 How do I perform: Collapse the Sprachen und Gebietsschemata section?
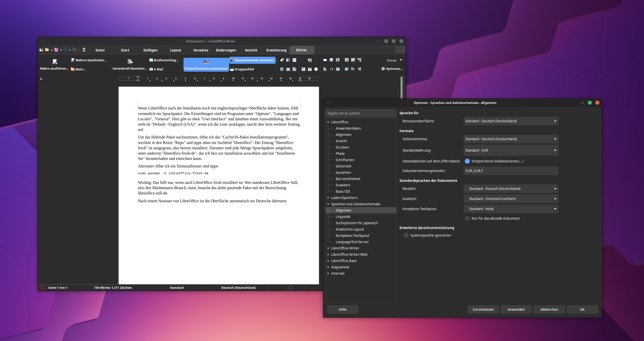coord(328,204)
